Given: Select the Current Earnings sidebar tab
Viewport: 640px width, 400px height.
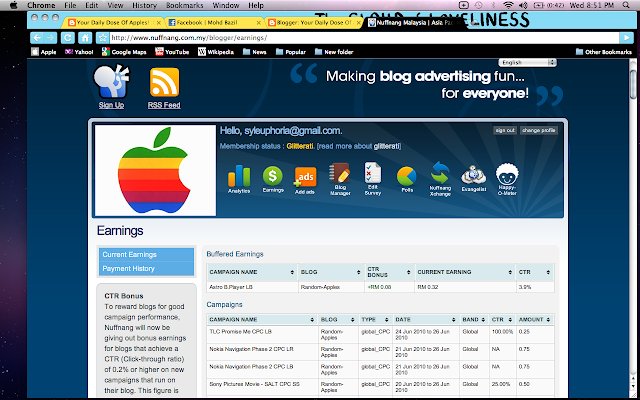Looking at the screenshot, I should 146,255.
